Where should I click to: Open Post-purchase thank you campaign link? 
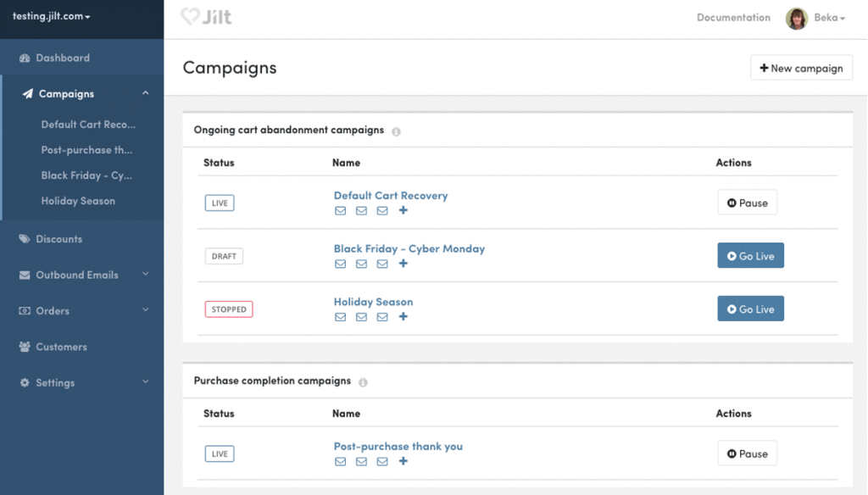click(x=398, y=447)
